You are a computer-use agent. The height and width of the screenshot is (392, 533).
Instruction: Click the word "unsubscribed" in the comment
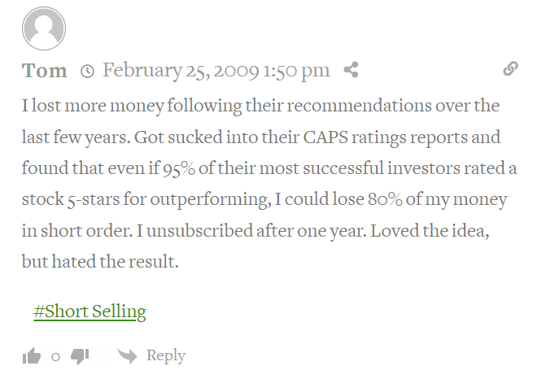[x=199, y=231]
